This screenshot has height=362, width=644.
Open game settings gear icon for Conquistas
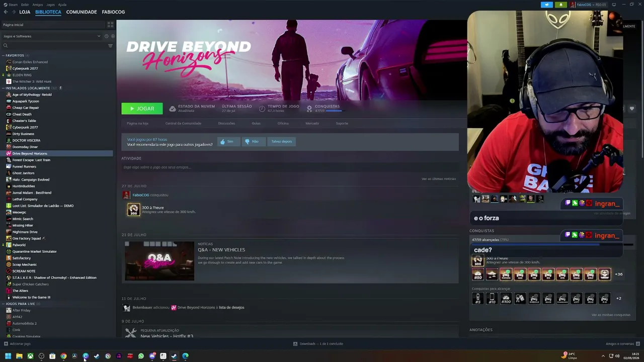(x=309, y=108)
